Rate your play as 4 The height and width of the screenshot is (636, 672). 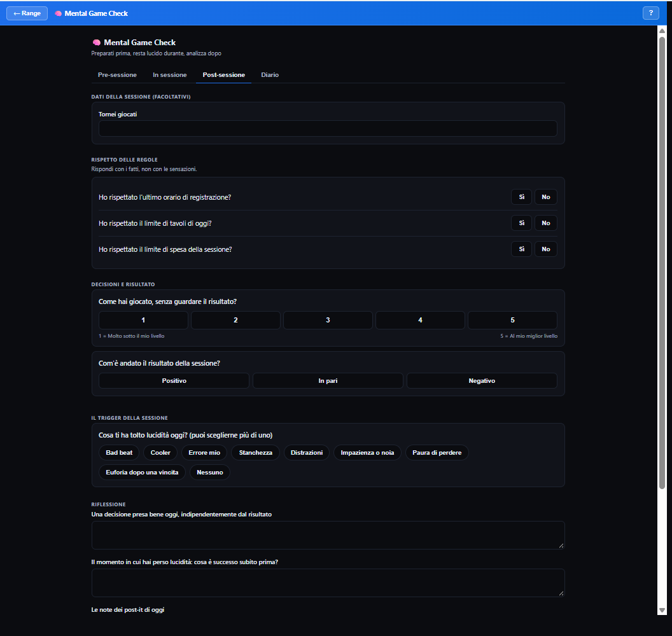[420, 320]
